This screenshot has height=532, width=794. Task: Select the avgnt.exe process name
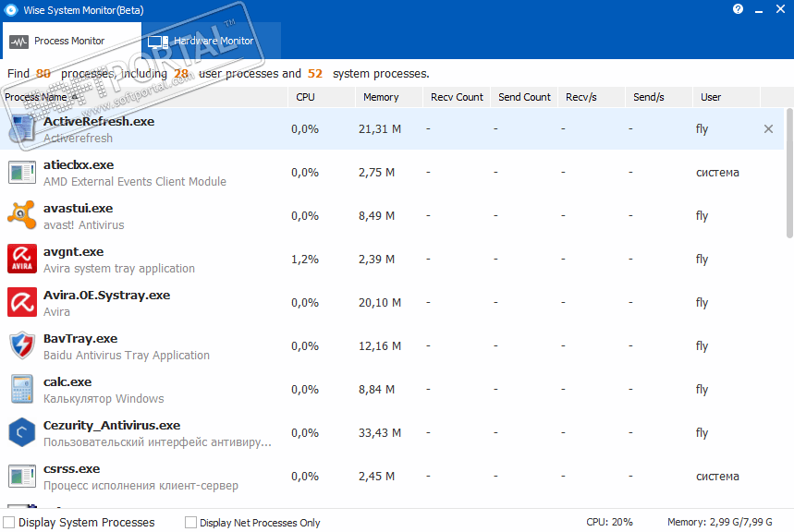click(73, 252)
